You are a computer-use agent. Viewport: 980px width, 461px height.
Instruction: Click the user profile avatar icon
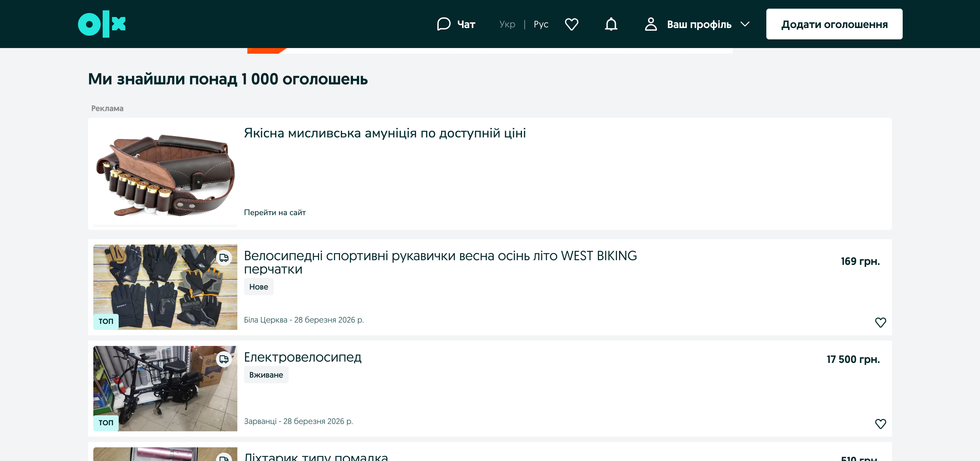pyautogui.click(x=651, y=24)
